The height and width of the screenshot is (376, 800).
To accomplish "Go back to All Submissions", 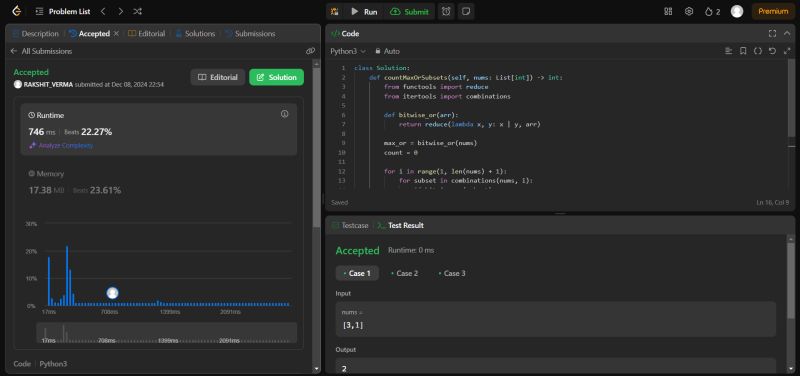I will (x=41, y=51).
